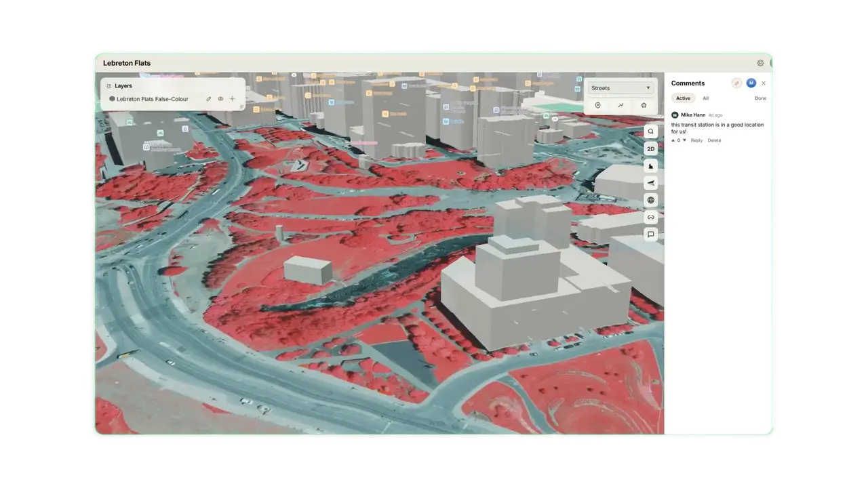This screenshot has height=488, width=868.
Task: Reply to Mike Hann's comment
Action: pyautogui.click(x=696, y=140)
